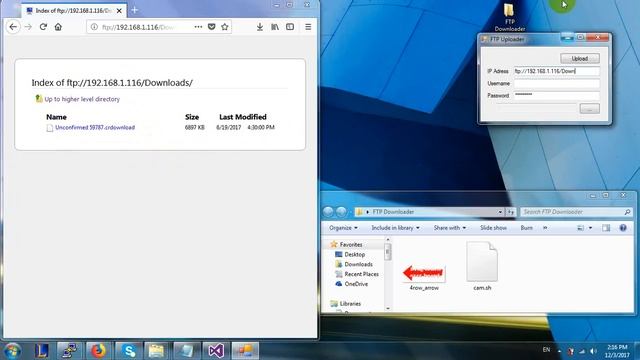Open Skype from taskbar
The width and height of the screenshot is (640, 360).
[129, 351]
